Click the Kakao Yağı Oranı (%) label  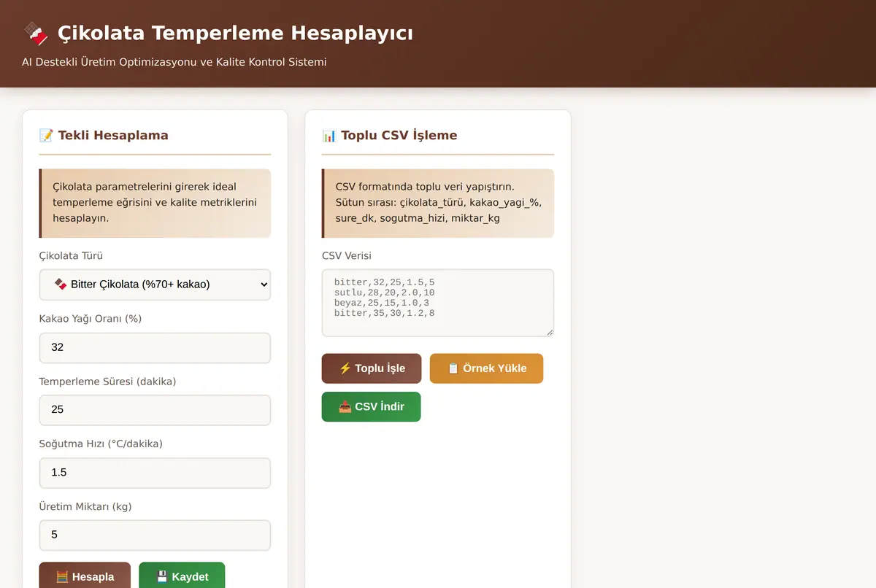point(89,319)
